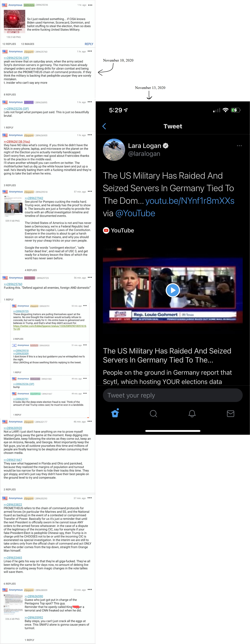Open Lara Logan's profile avatar
Screen dimensions: 250x644
[114, 150]
